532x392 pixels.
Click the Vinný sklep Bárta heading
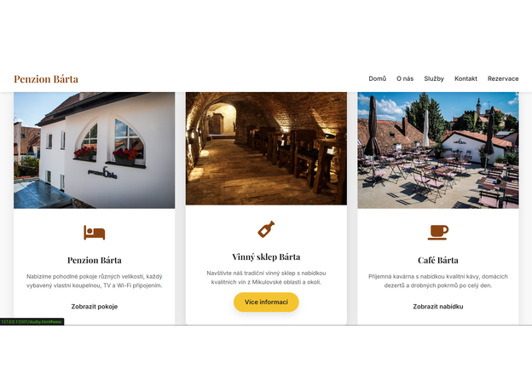click(x=266, y=257)
